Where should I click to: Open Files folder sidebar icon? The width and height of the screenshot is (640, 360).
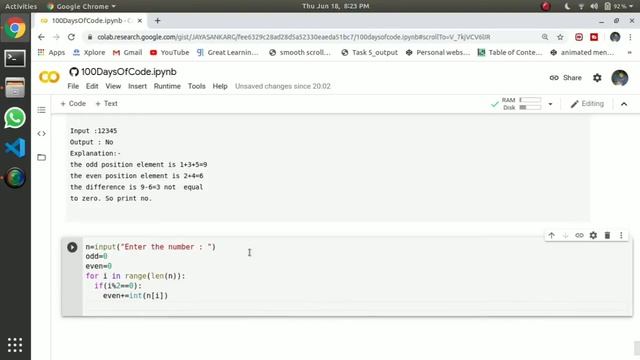click(x=41, y=157)
